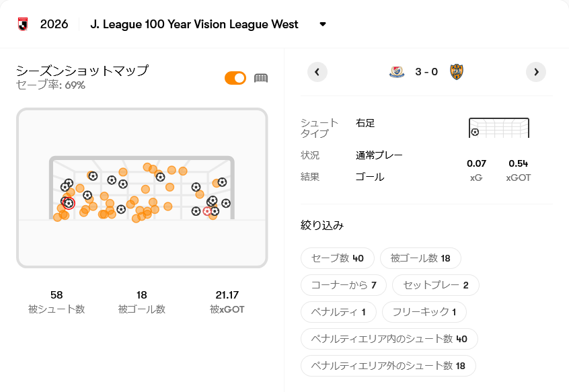Select the セットプレー 2 filter chip
Viewport: 569px width, 392px height.
[x=435, y=285]
